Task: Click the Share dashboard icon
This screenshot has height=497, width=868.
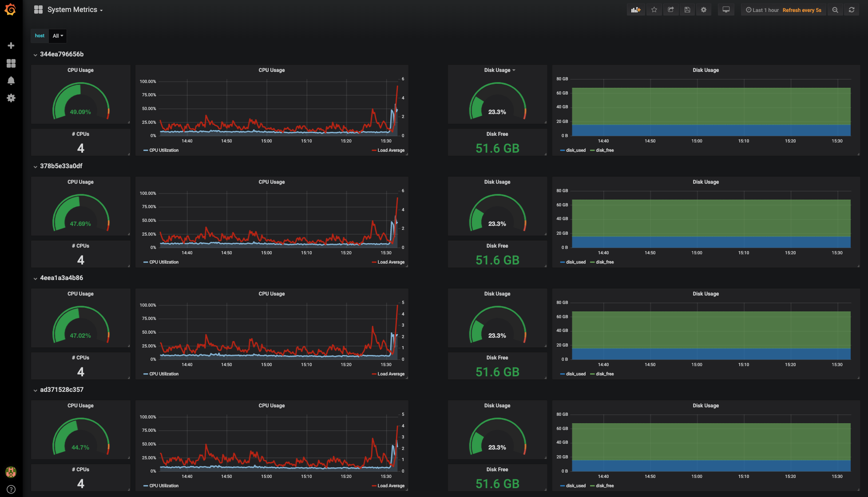Action: click(671, 10)
